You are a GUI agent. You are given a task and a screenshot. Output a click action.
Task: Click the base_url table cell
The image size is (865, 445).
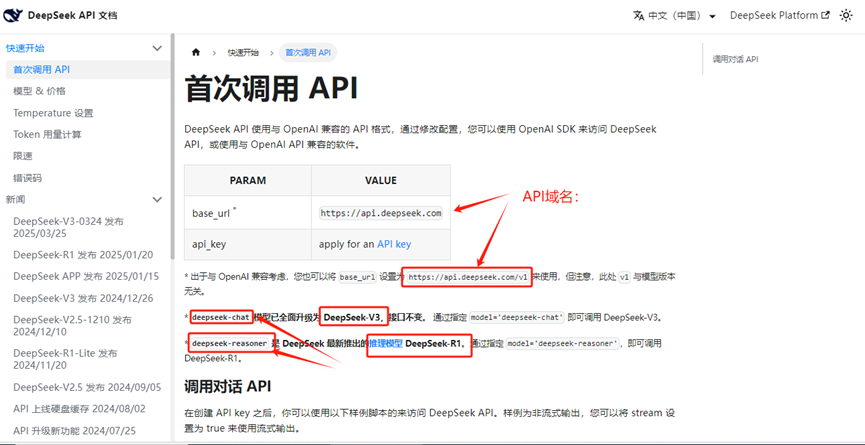248,212
